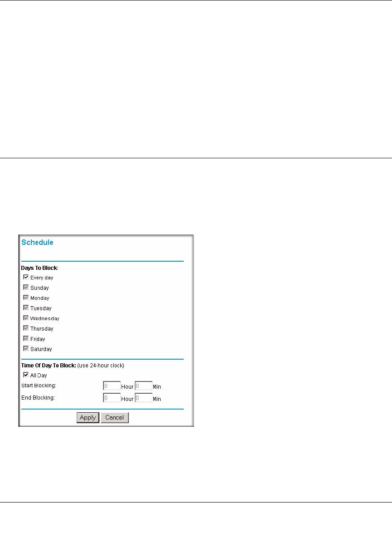Toggle the Sunday checkbox
Viewport: 392px width, 537px height.
click(x=26, y=288)
